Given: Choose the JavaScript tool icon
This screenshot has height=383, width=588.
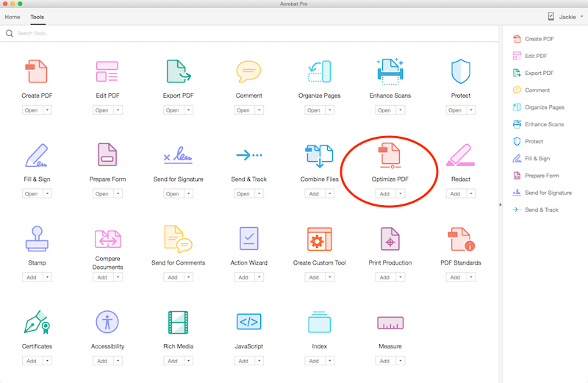Looking at the screenshot, I should pyautogui.click(x=248, y=323).
